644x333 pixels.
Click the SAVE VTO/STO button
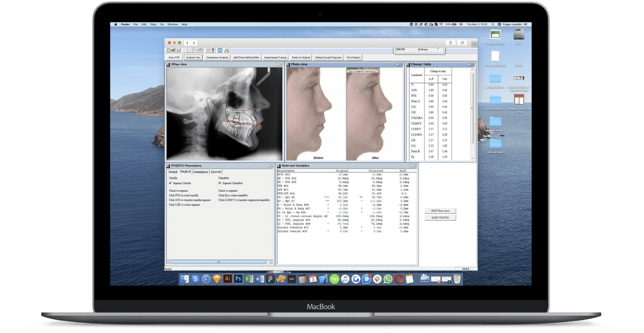pos(440,218)
